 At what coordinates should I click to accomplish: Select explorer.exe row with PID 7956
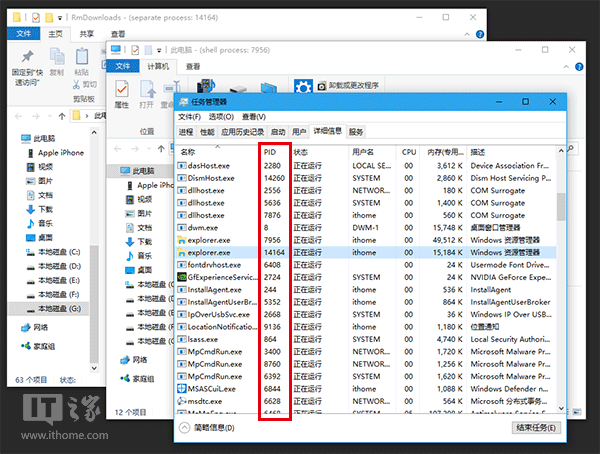pyautogui.click(x=366, y=240)
